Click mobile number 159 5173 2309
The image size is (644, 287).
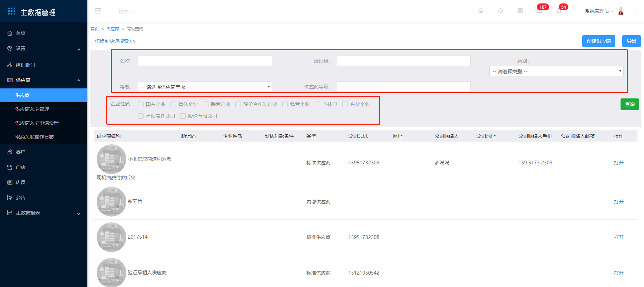[x=535, y=163]
